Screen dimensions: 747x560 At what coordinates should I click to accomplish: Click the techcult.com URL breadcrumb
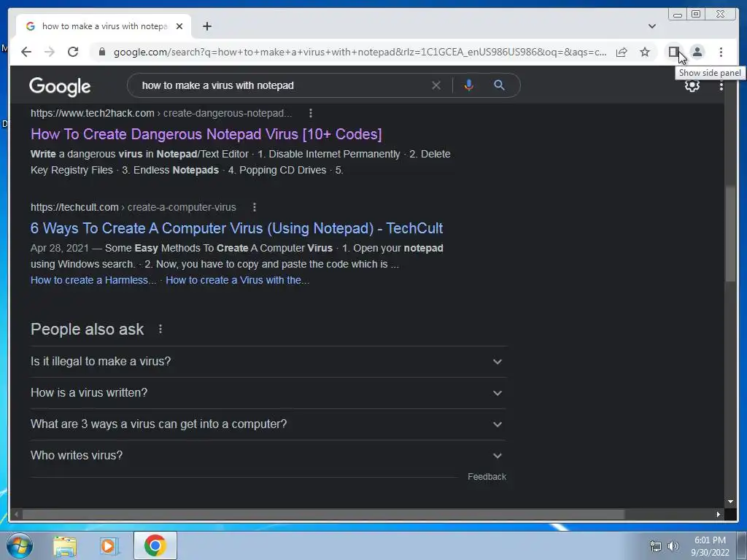pos(133,207)
